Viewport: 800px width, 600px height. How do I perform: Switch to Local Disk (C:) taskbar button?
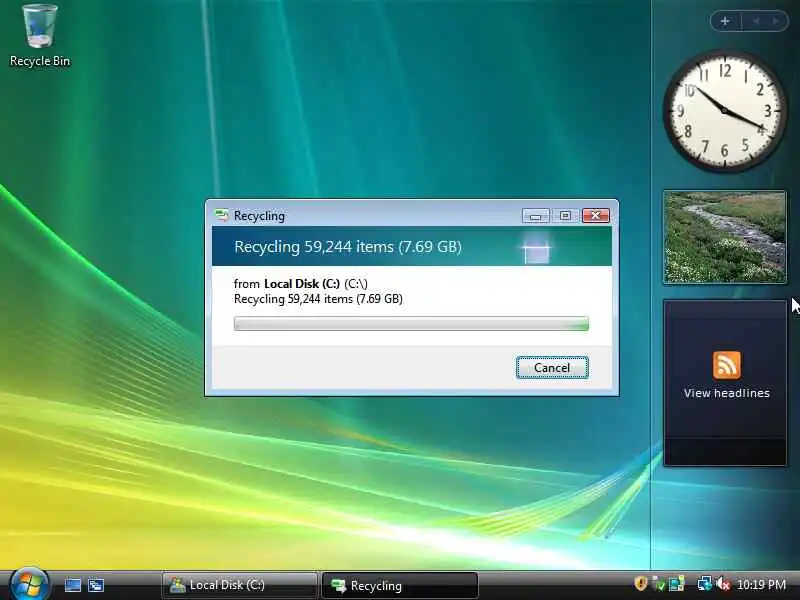point(239,585)
